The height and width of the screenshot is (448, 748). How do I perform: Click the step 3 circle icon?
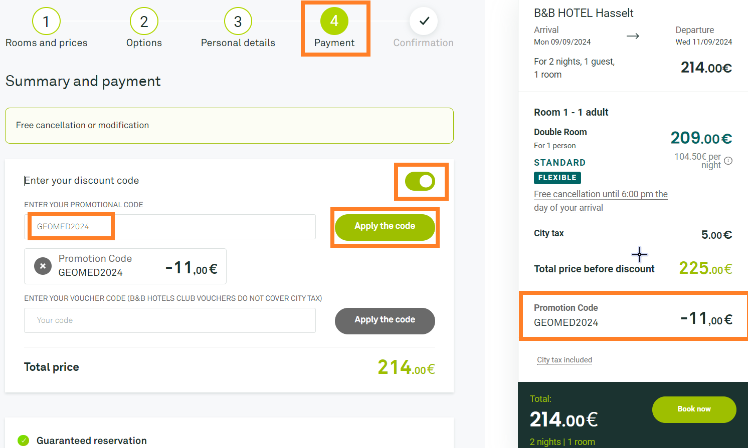(236, 22)
